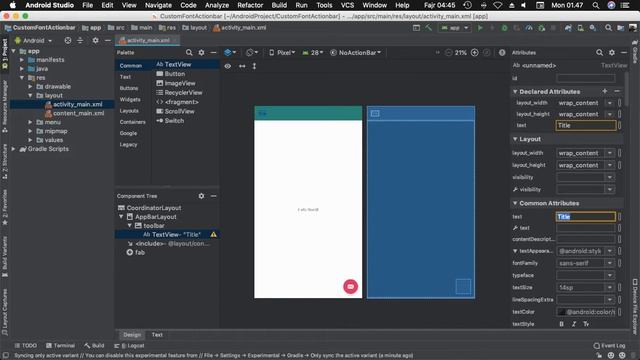Open the Event Log
The width and height of the screenshot is (640, 360).
coord(609,346)
